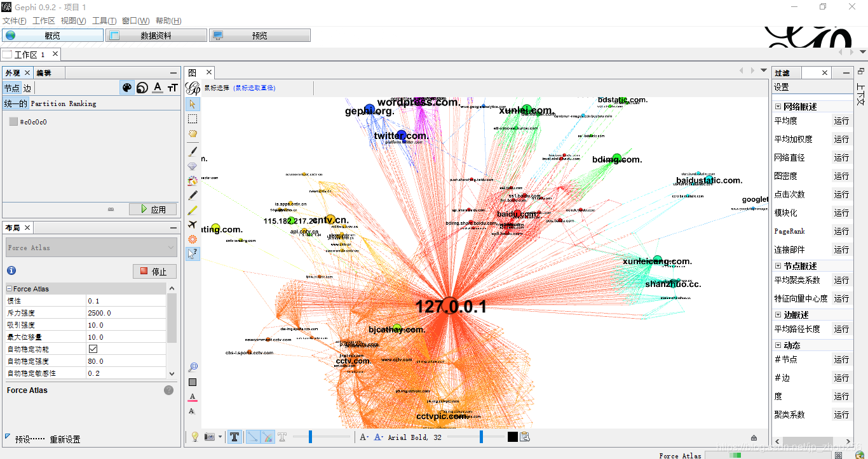Select the hand drag tool
This screenshot has width=868, height=459.
click(193, 134)
